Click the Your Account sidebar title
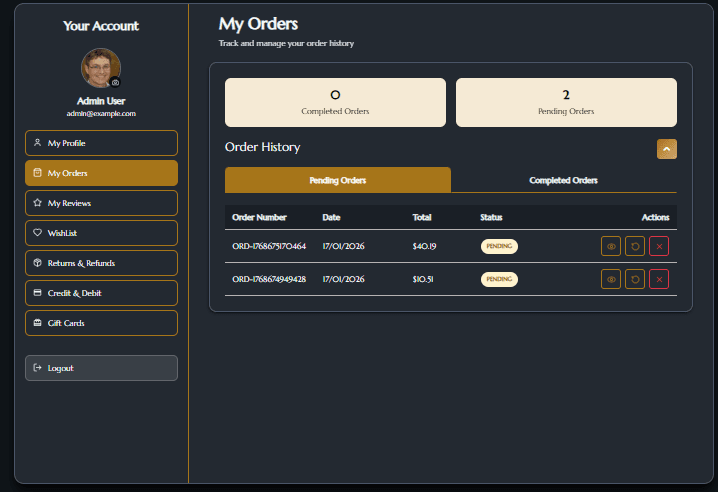 101,26
